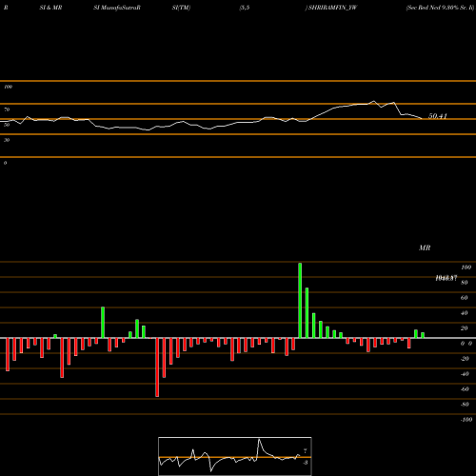Select the tallest red histogram bar
Screen dimensions: 476x476
pyautogui.click(x=157, y=367)
